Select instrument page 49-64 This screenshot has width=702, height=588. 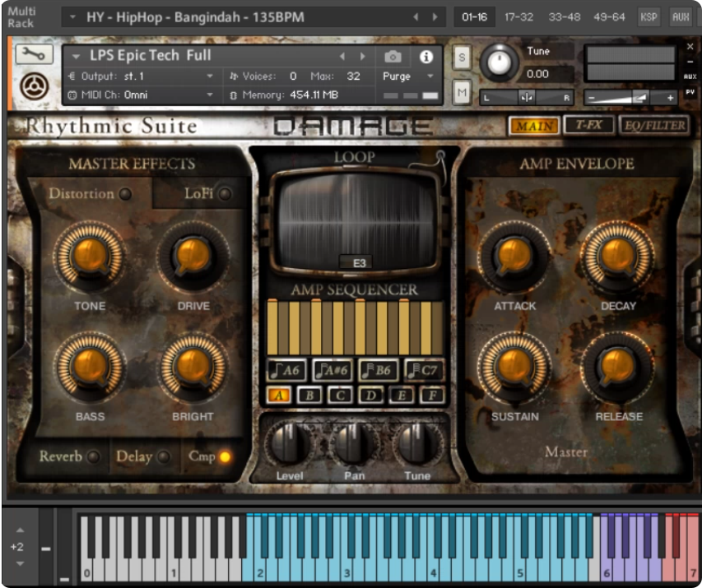pyautogui.click(x=609, y=17)
